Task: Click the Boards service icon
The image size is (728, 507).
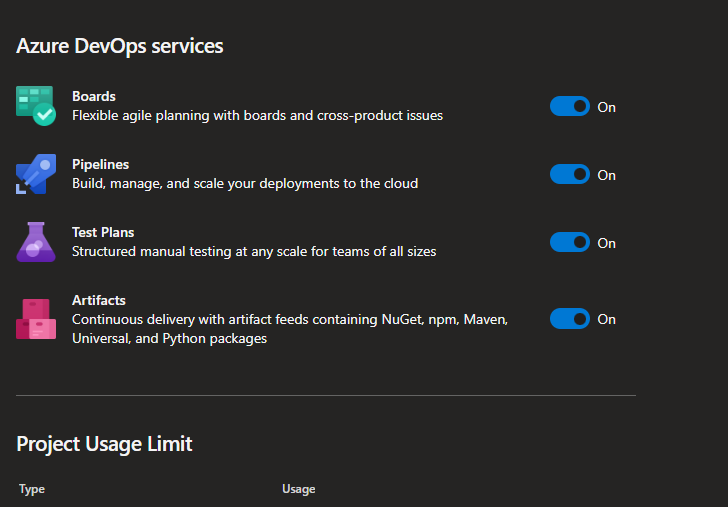Action: [x=36, y=106]
